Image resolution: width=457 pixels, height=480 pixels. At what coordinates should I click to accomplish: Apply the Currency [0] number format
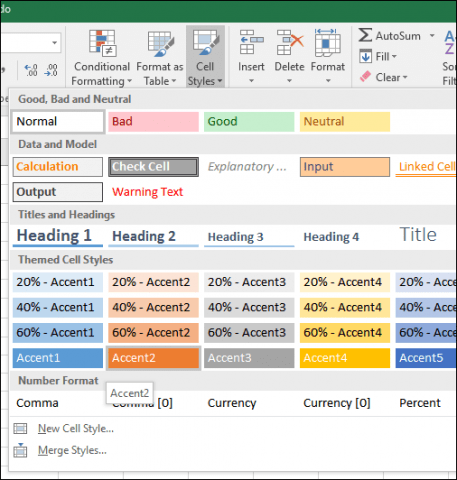point(337,403)
